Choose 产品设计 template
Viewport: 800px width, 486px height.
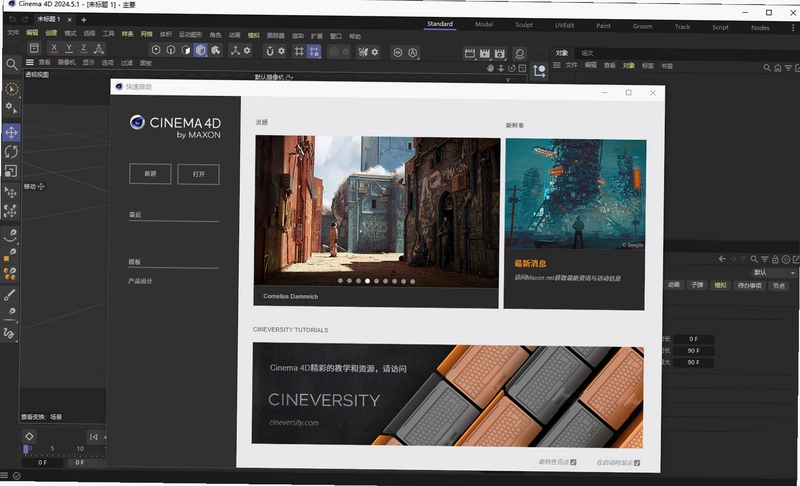coord(140,281)
